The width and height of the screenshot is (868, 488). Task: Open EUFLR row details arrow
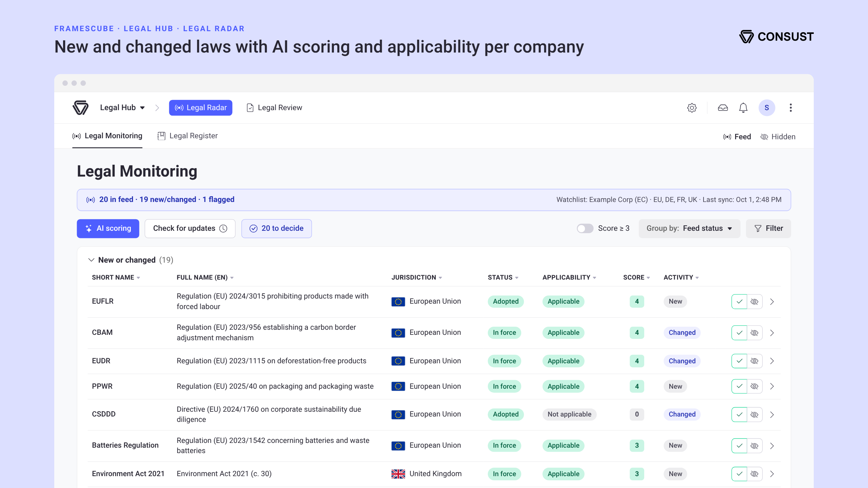coord(772,302)
